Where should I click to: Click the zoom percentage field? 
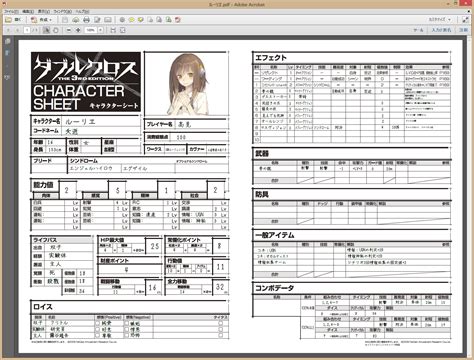(x=91, y=30)
